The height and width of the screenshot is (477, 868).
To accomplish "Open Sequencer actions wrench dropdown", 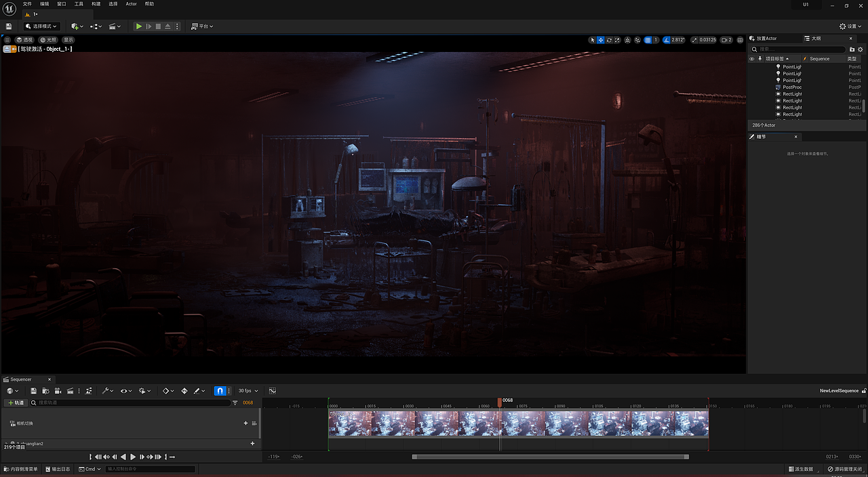I will coord(108,391).
